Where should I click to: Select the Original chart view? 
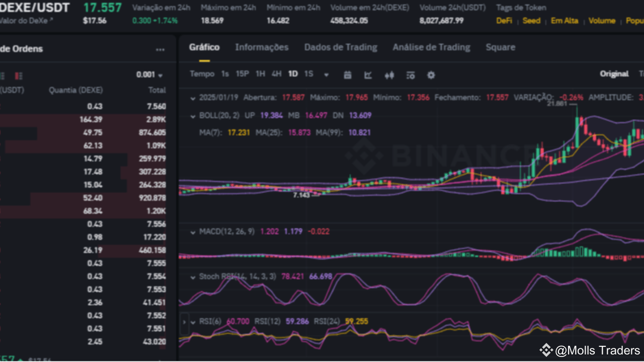click(x=614, y=74)
